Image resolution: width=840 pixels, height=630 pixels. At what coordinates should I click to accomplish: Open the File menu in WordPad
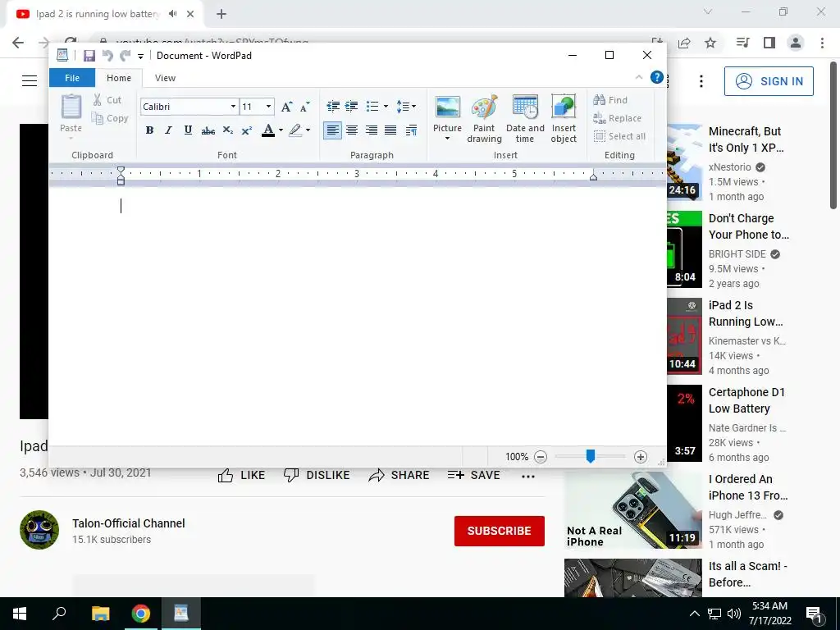[72, 78]
